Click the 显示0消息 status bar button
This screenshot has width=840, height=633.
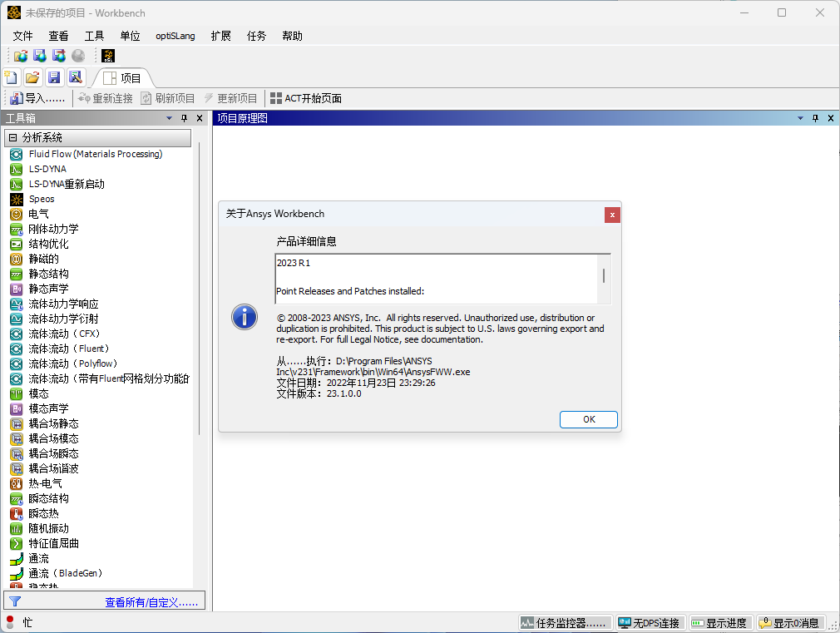[x=790, y=623]
